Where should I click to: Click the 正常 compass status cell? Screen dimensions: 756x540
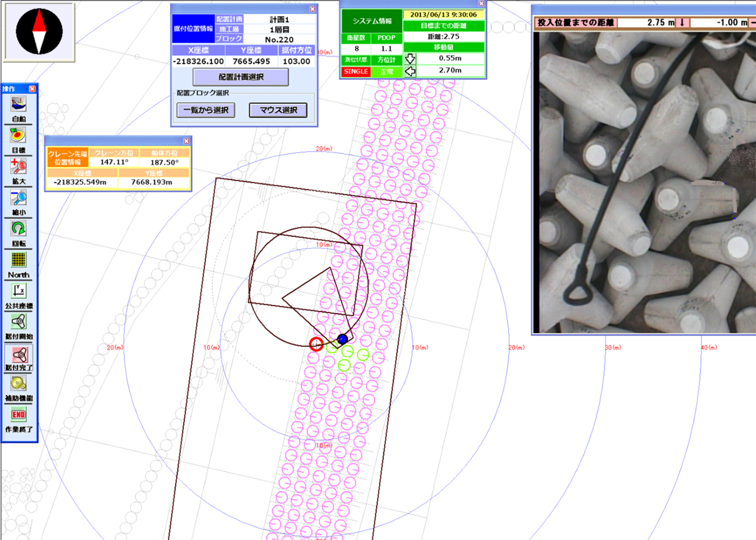(387, 72)
